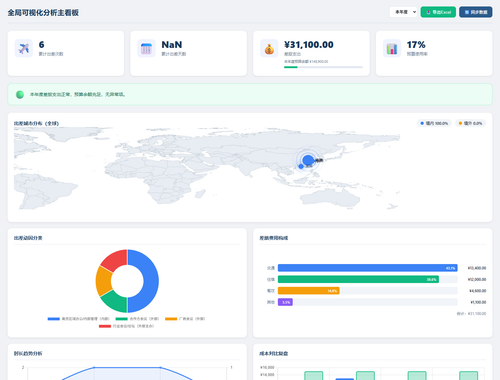Toggle the blue 境内 100.0% map legend
The width and height of the screenshot is (500, 380).
pos(434,123)
